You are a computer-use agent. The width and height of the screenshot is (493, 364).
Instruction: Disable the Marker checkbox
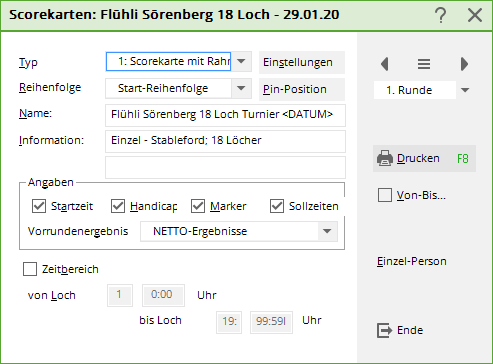(198, 206)
